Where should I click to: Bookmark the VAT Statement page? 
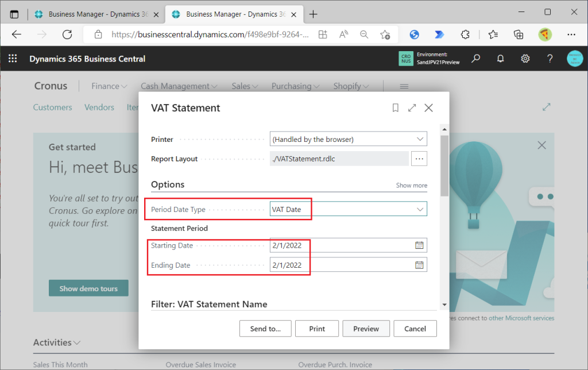[395, 108]
